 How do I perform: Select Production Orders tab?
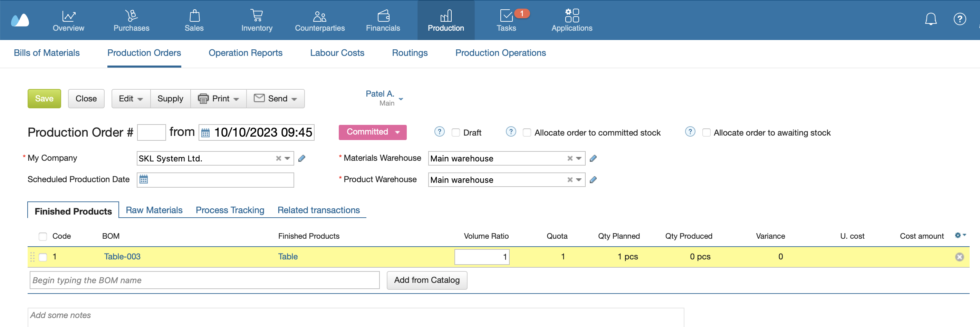(144, 53)
